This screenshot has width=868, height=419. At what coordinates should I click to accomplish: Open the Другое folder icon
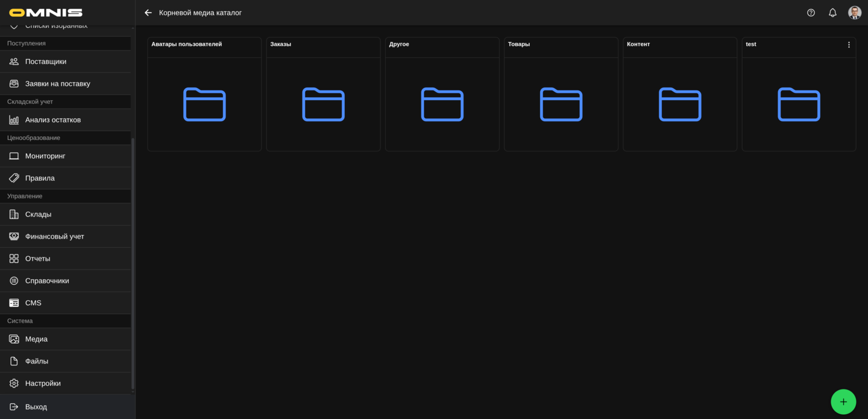click(x=442, y=104)
